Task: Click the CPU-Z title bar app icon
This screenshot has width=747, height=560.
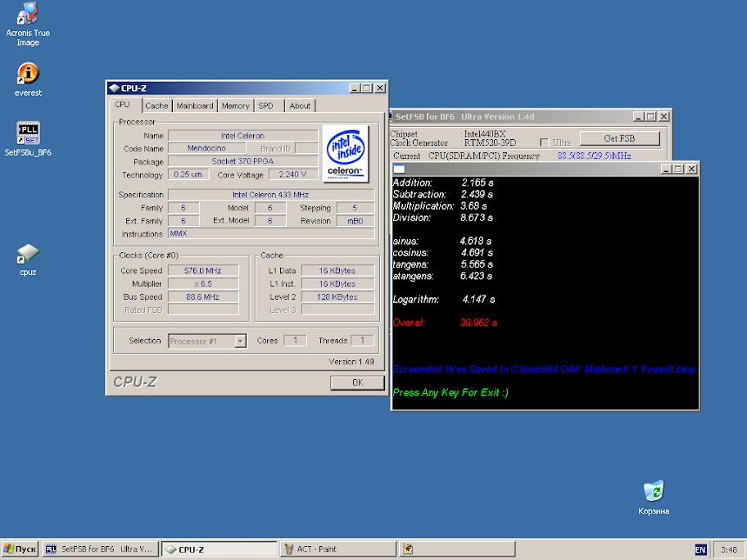Action: pyautogui.click(x=114, y=88)
